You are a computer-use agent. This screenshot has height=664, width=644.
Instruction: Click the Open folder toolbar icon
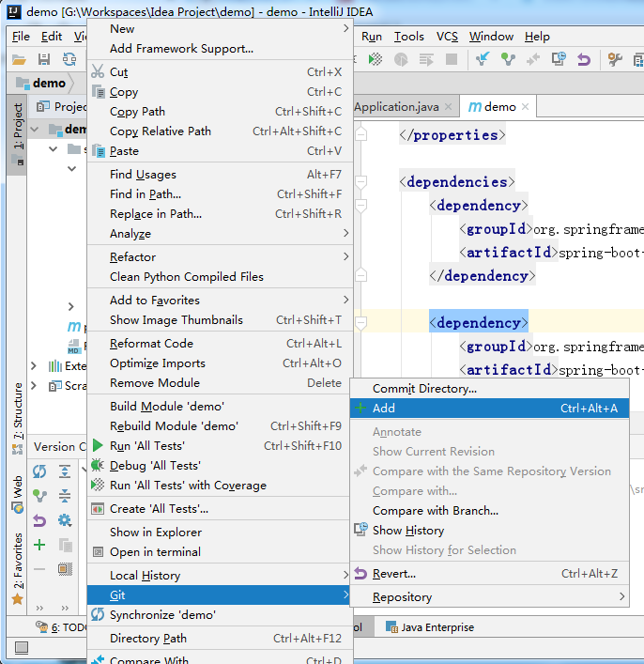(x=19, y=59)
